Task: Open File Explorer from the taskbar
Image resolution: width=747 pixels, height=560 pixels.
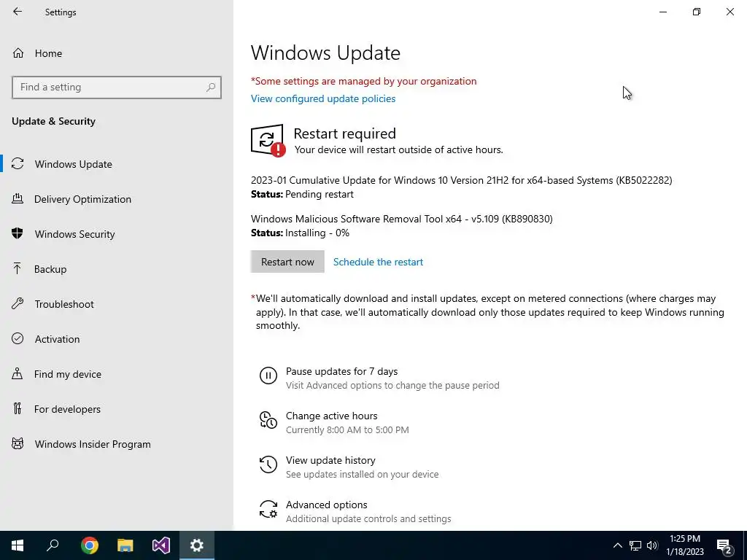Action: [x=125, y=545]
